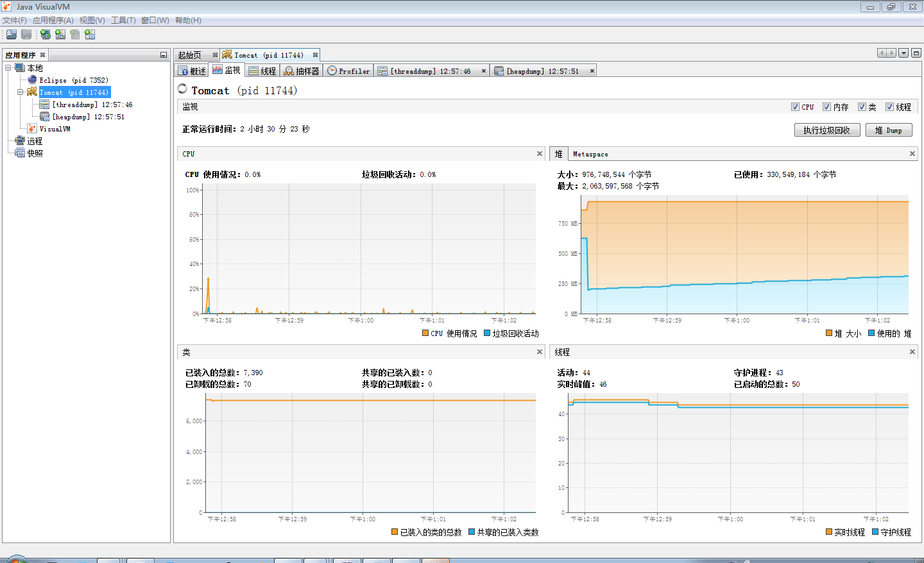Open the 视图(V) menu

(92, 21)
